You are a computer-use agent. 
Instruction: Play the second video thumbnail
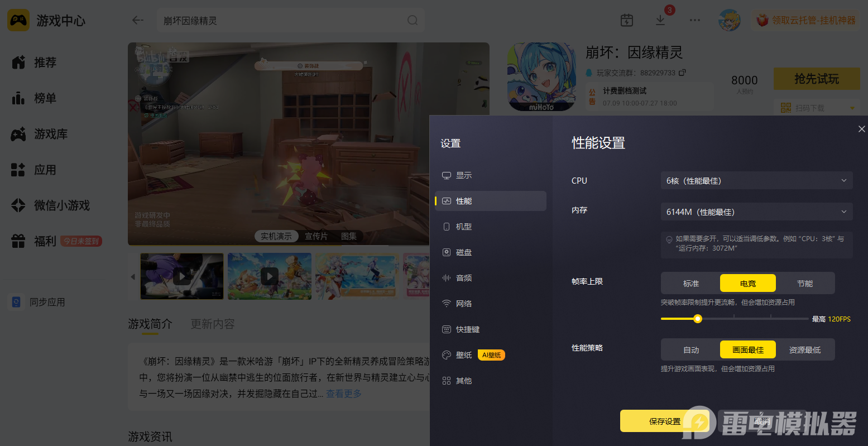(270, 276)
